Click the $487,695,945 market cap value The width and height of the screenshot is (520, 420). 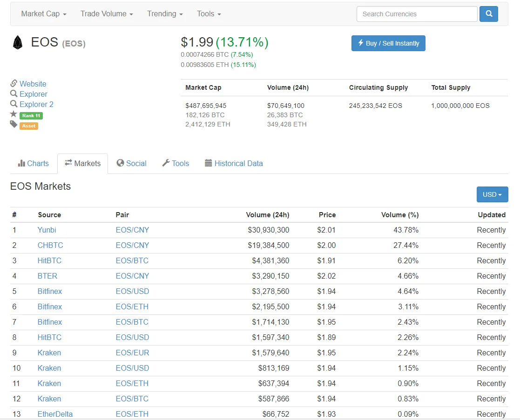[206, 106]
